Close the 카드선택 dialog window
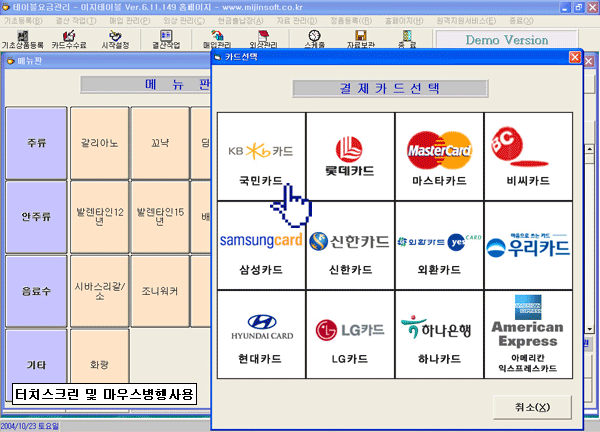This screenshot has width=600, height=432. (x=575, y=57)
